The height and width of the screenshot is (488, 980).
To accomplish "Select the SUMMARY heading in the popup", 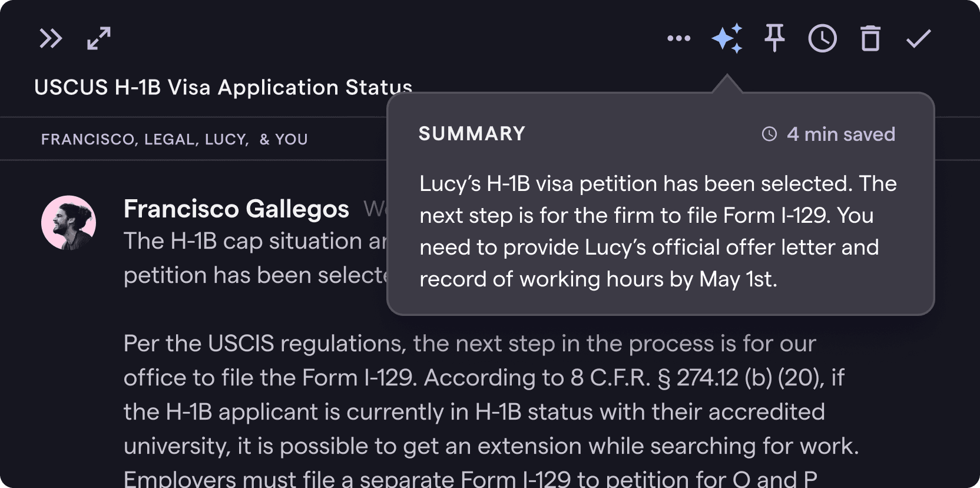I will 471,134.
